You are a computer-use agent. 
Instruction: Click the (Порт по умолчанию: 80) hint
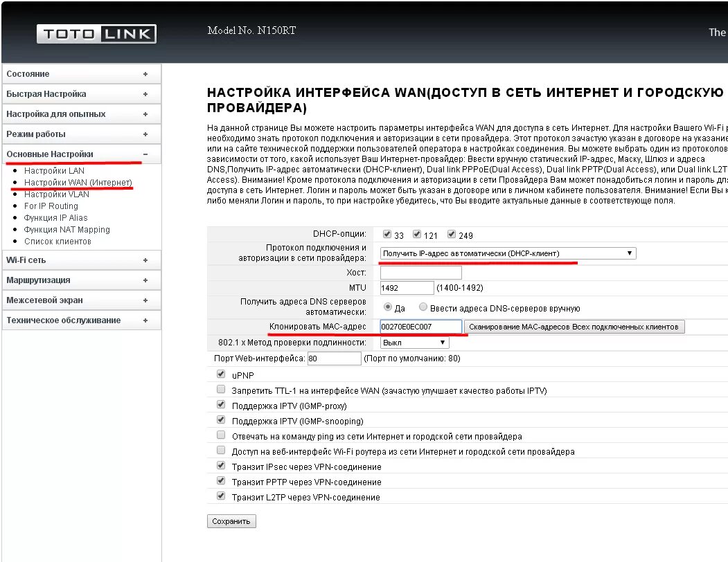(412, 359)
